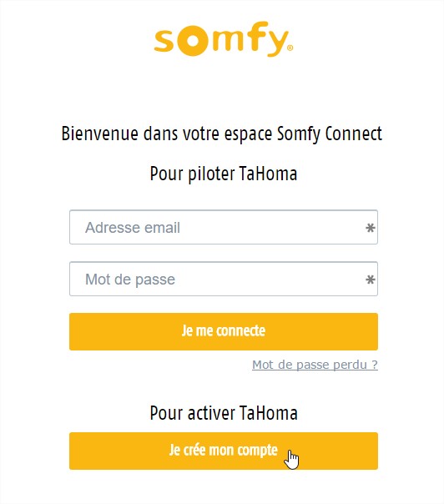Click the Pour piloter TaHoma heading

pyautogui.click(x=224, y=174)
